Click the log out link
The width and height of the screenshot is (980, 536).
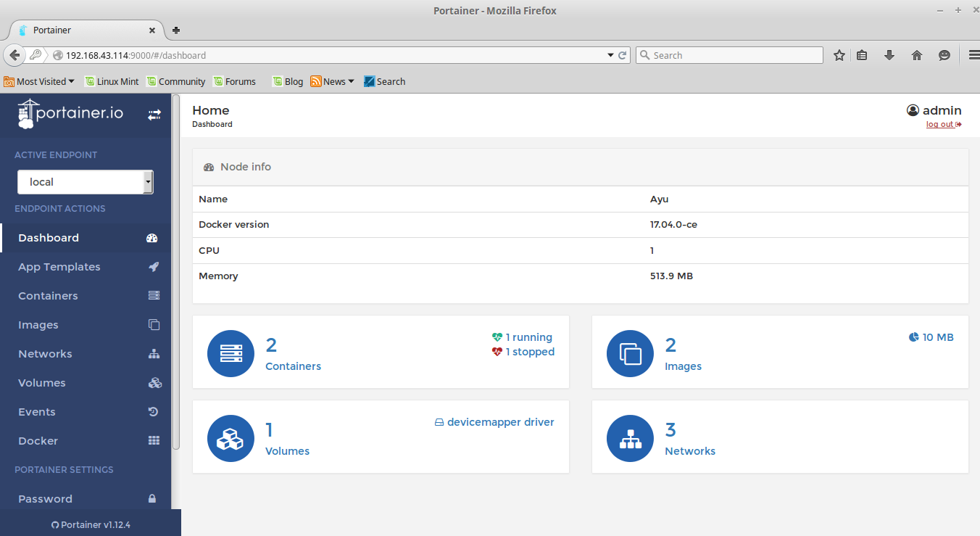[x=939, y=124]
